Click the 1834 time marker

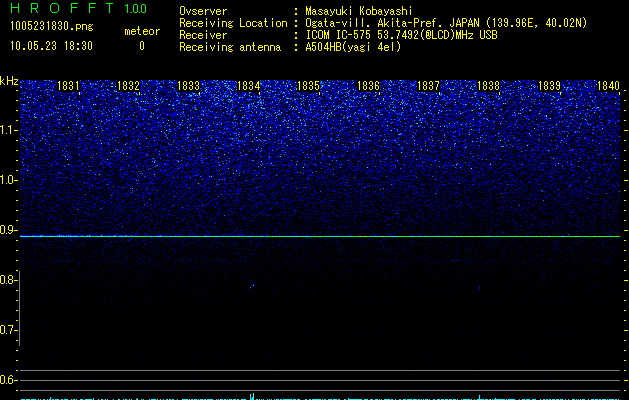pos(248,85)
